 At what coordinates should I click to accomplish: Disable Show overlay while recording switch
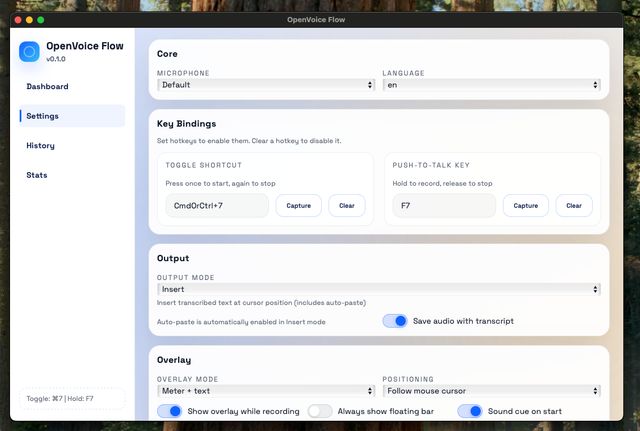[169, 411]
